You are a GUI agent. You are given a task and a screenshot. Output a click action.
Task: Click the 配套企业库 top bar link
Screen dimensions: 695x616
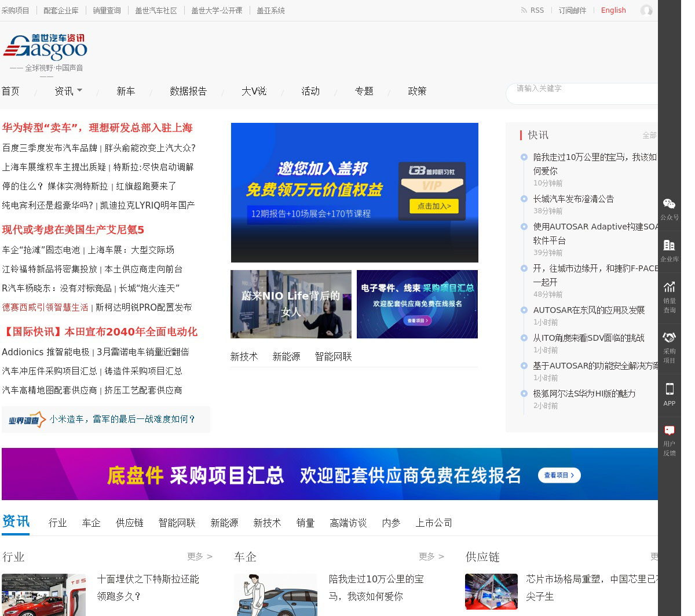[61, 10]
